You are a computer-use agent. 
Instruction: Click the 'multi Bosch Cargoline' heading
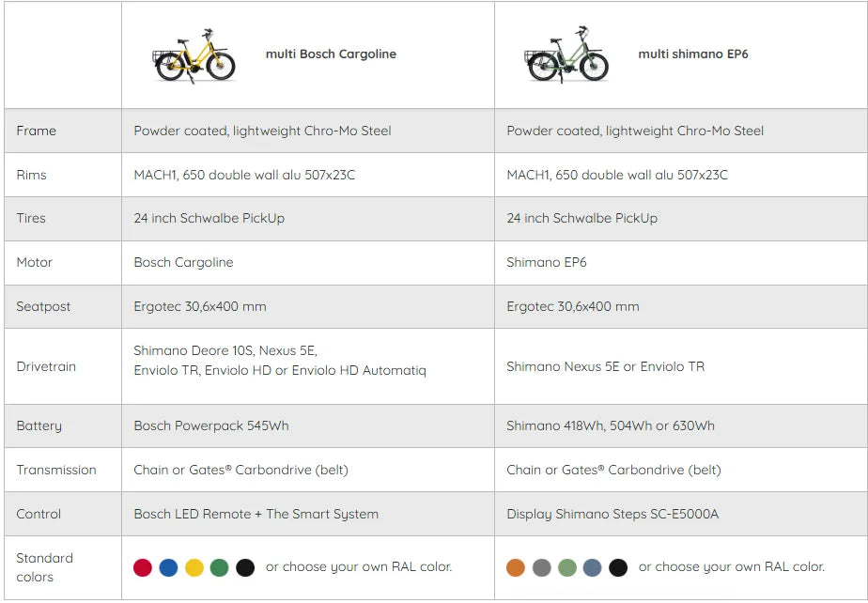point(331,54)
